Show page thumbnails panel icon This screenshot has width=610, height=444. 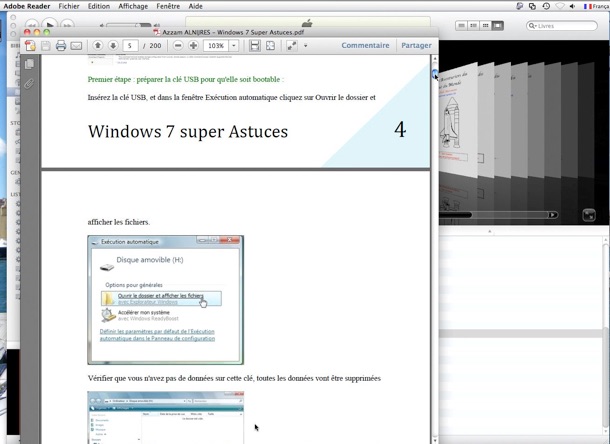click(29, 64)
